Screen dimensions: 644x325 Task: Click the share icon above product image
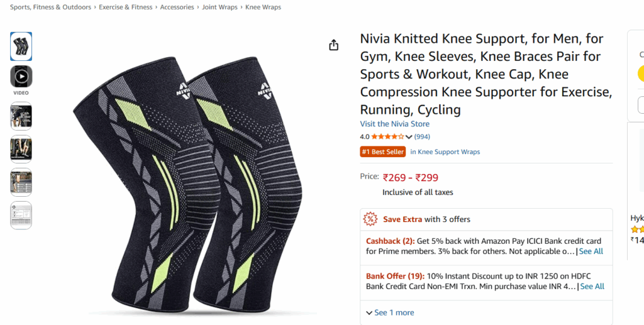(x=334, y=45)
